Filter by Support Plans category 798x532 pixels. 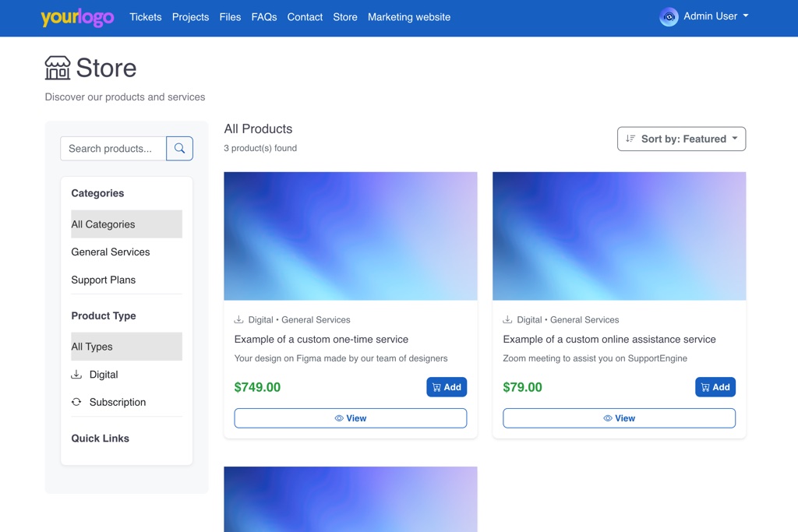click(104, 280)
